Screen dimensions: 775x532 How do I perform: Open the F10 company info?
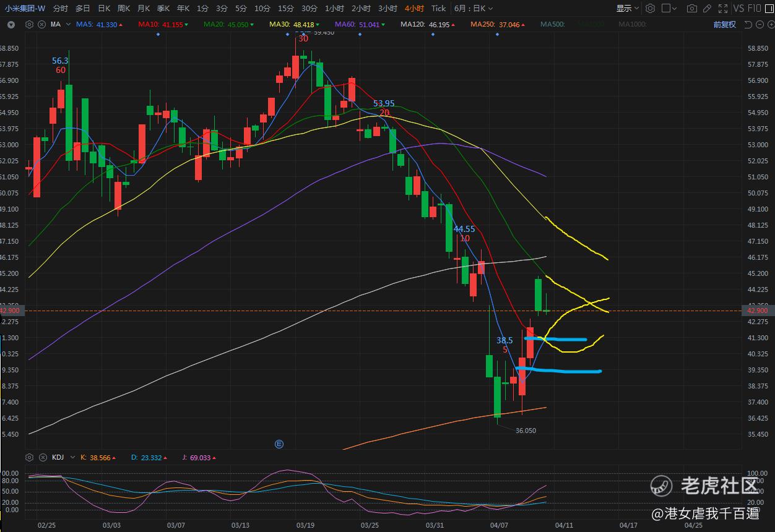click(x=755, y=8)
